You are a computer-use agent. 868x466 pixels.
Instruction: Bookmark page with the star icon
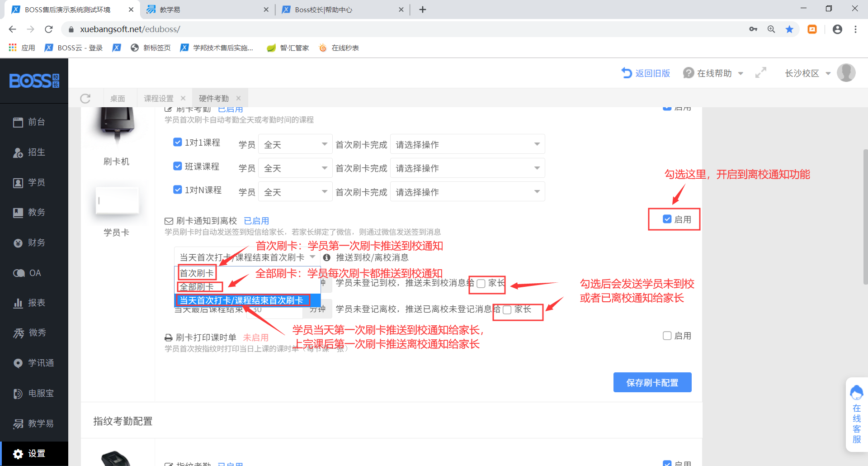(789, 29)
